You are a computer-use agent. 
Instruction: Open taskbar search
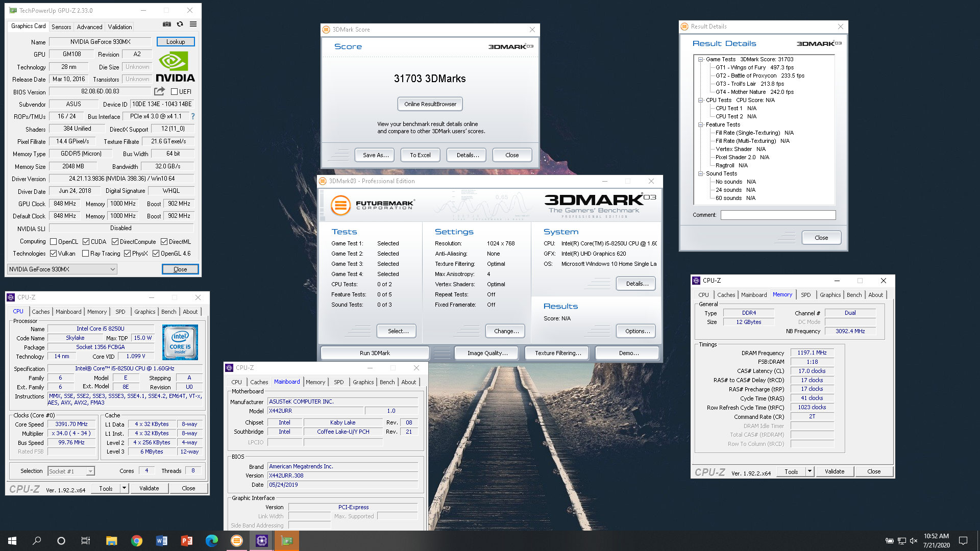pos(37,541)
